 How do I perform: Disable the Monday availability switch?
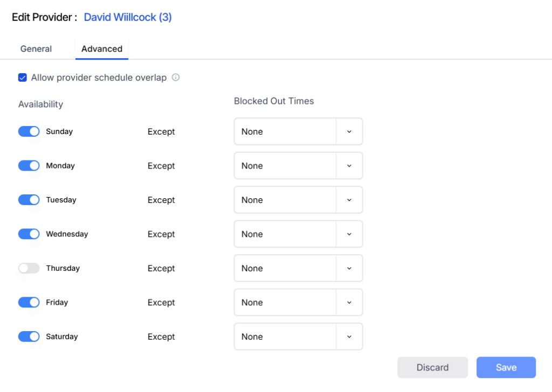click(x=29, y=166)
